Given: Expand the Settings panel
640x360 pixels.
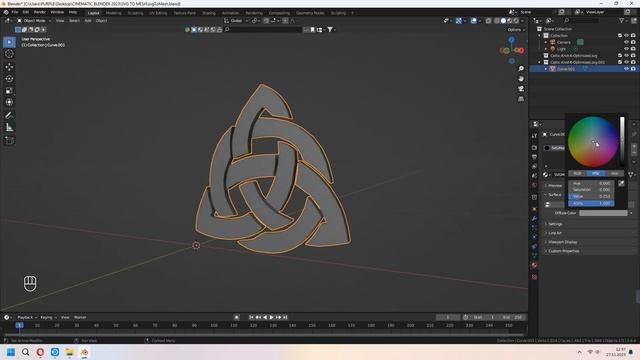Looking at the screenshot, I should coord(555,224).
